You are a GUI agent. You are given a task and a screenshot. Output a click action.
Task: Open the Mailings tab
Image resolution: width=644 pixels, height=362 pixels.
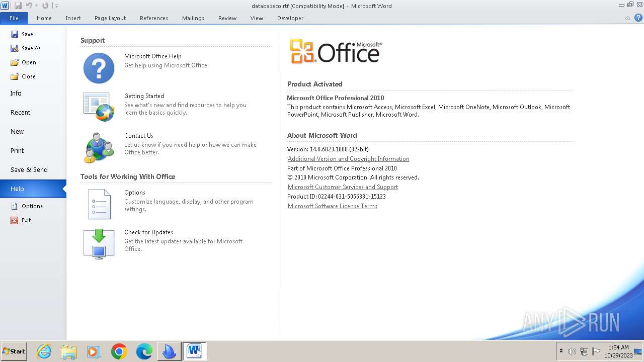click(x=193, y=18)
